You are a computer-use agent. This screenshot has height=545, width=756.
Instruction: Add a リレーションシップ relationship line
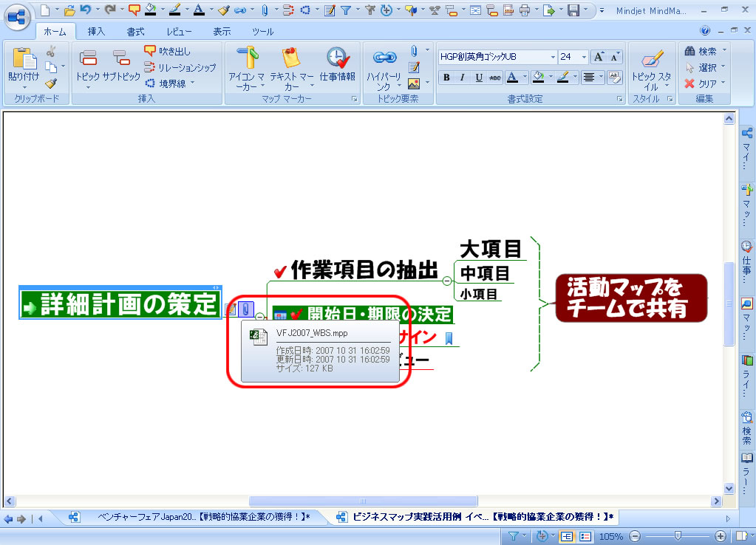(x=180, y=67)
